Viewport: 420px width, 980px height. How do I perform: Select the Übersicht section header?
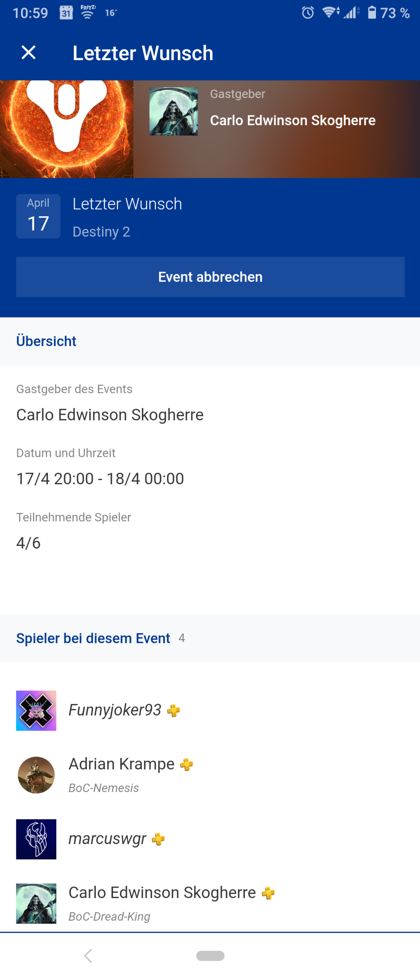coord(46,341)
